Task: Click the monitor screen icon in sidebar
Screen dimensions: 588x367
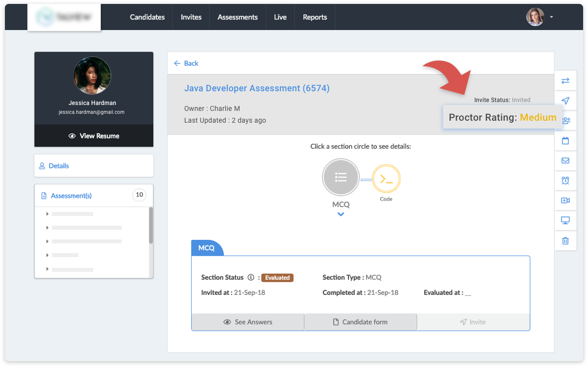Action: click(565, 220)
